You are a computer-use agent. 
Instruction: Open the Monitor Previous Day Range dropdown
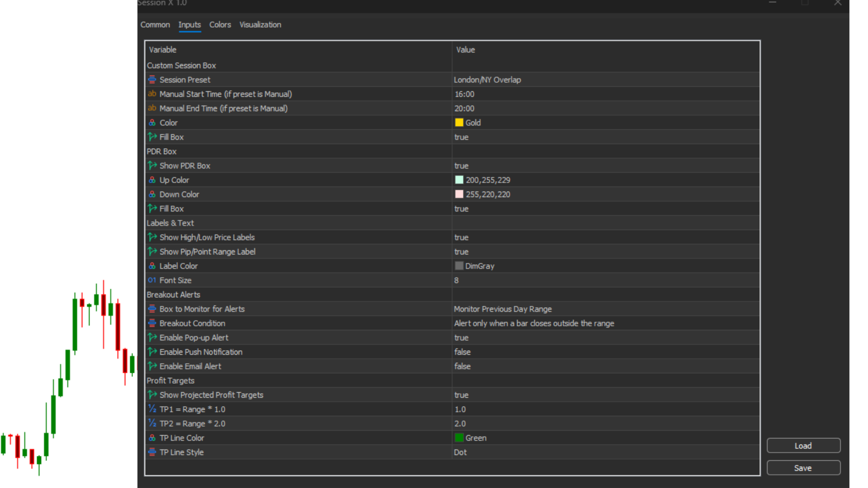(503, 309)
